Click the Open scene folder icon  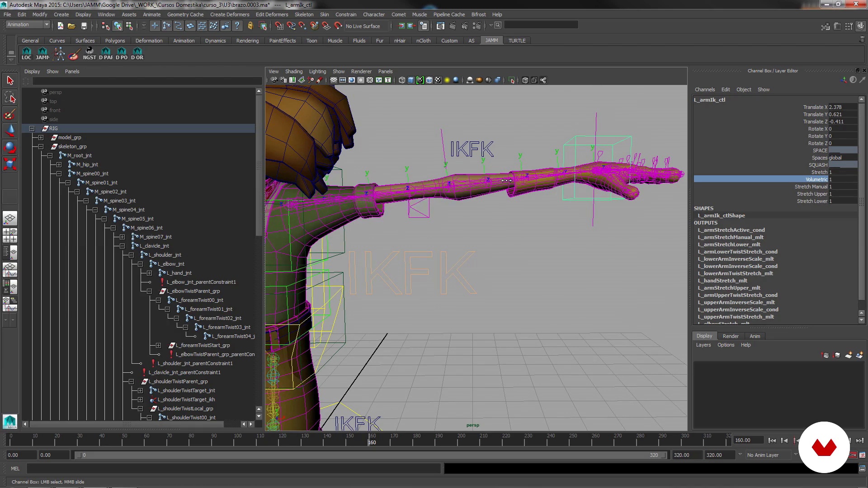[x=71, y=26]
